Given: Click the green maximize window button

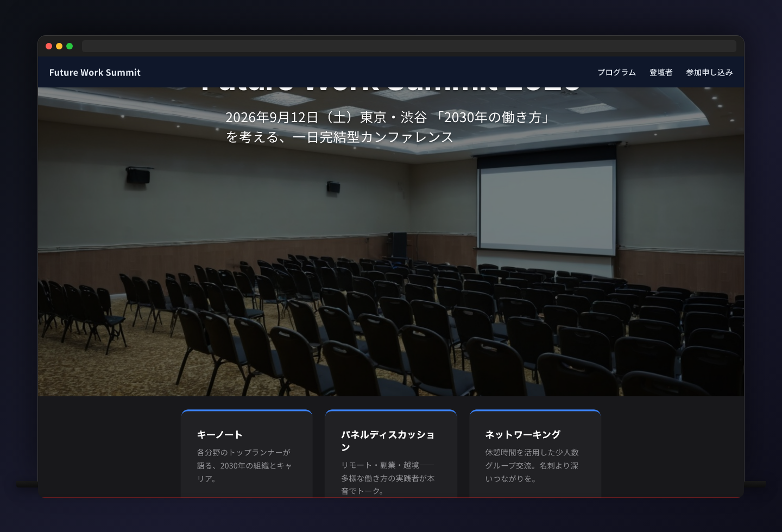Looking at the screenshot, I should click(70, 46).
